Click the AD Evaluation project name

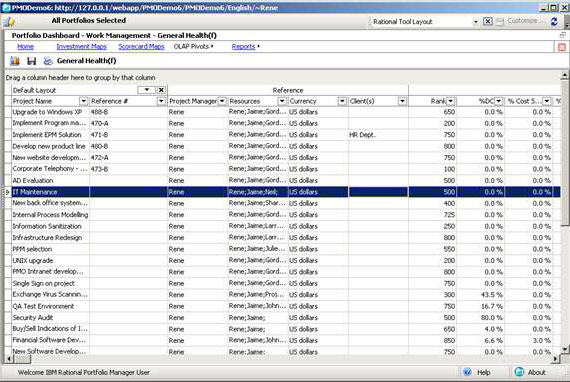[x=33, y=181]
